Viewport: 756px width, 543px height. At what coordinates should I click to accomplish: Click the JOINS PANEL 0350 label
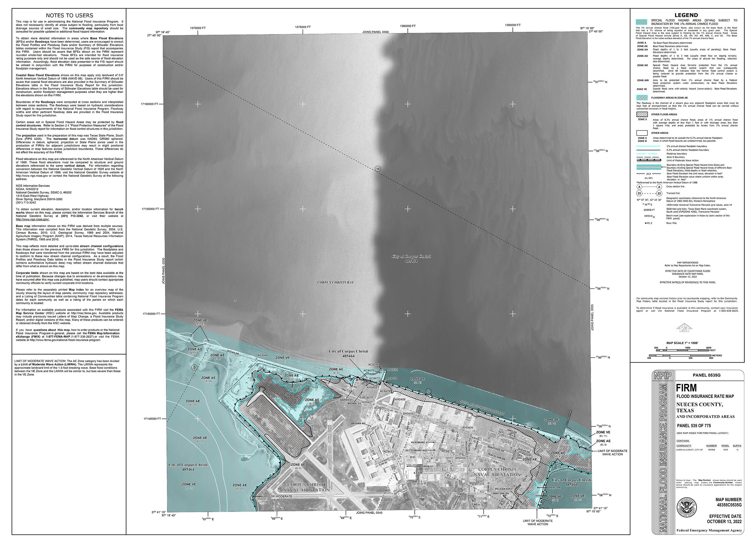[375, 32]
